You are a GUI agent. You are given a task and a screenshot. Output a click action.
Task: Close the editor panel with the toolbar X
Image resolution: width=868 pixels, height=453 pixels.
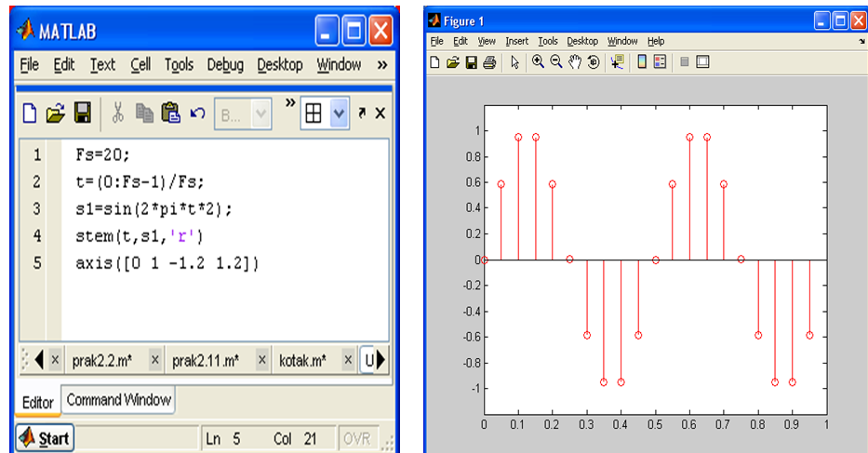pyautogui.click(x=381, y=113)
